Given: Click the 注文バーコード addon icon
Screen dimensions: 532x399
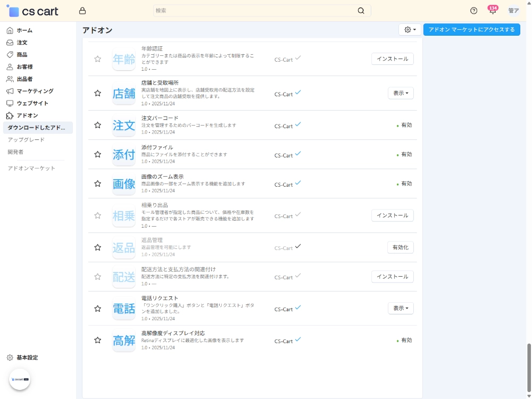Looking at the screenshot, I should 124,126.
